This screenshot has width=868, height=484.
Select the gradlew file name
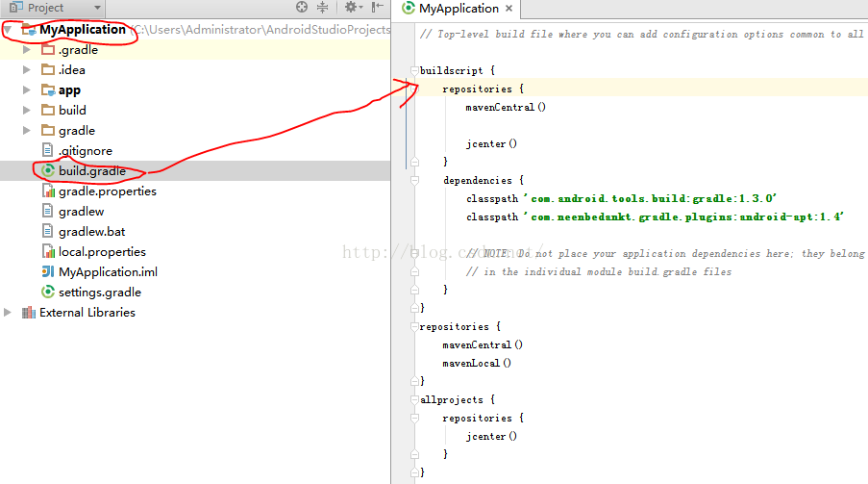click(x=82, y=212)
